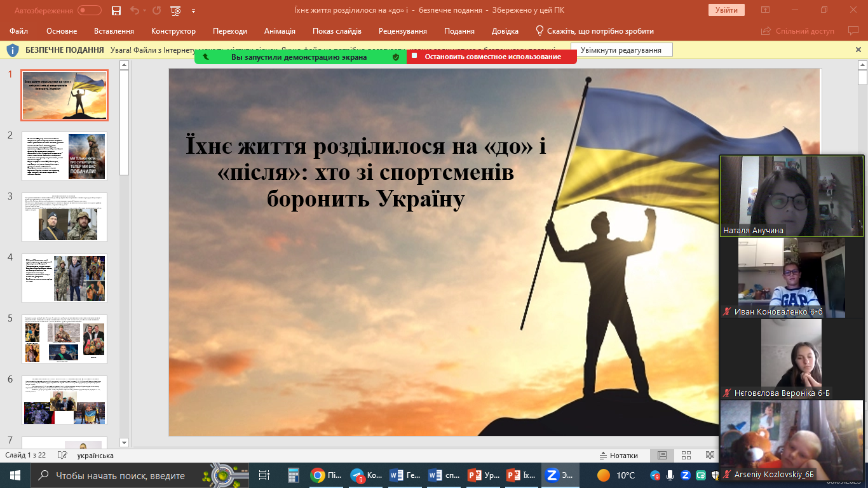The height and width of the screenshot is (488, 868).
Task: Switch to Reading view icon
Action: coord(710,456)
